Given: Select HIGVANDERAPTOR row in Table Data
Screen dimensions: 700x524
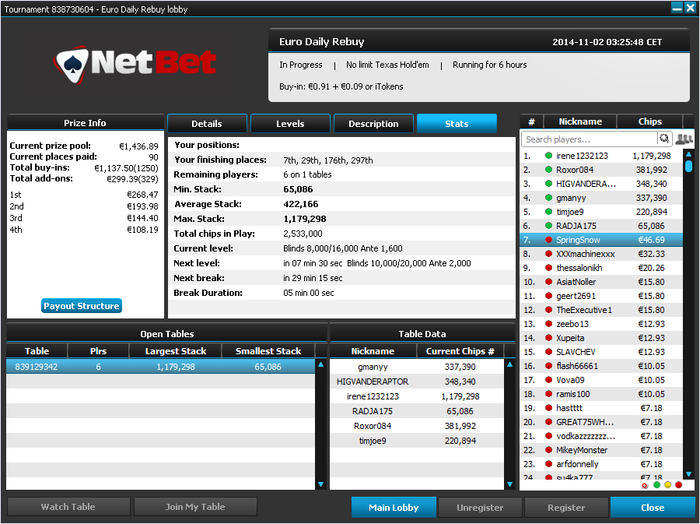Looking at the screenshot, I should coord(417,382).
